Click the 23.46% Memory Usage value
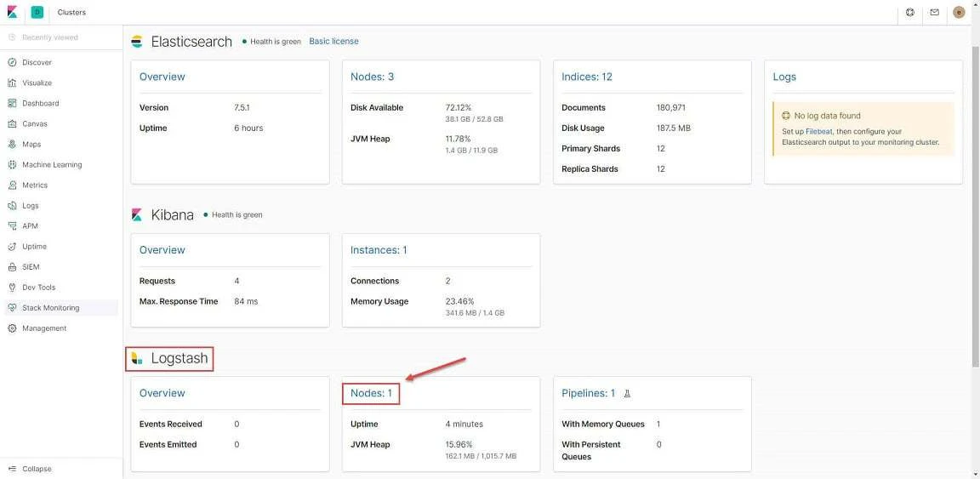The height and width of the screenshot is (479, 980). click(460, 301)
